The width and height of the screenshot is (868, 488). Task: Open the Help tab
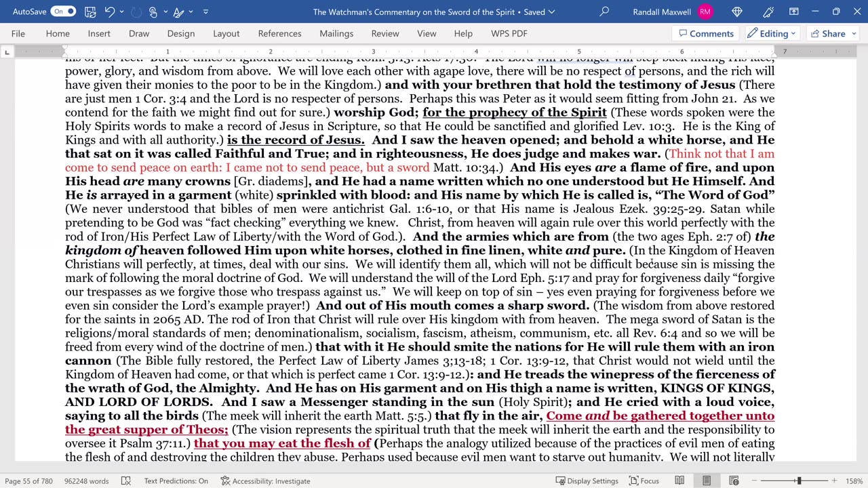[x=463, y=33]
